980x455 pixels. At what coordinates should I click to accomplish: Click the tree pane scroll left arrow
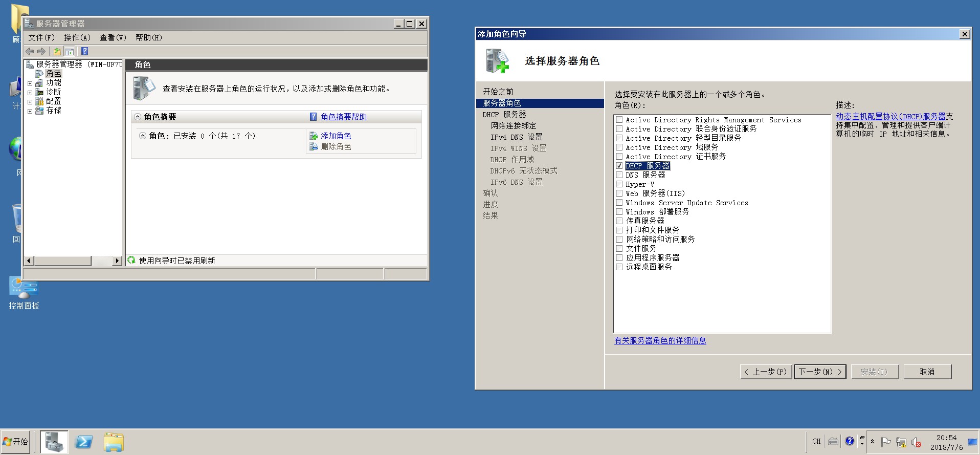(29, 261)
